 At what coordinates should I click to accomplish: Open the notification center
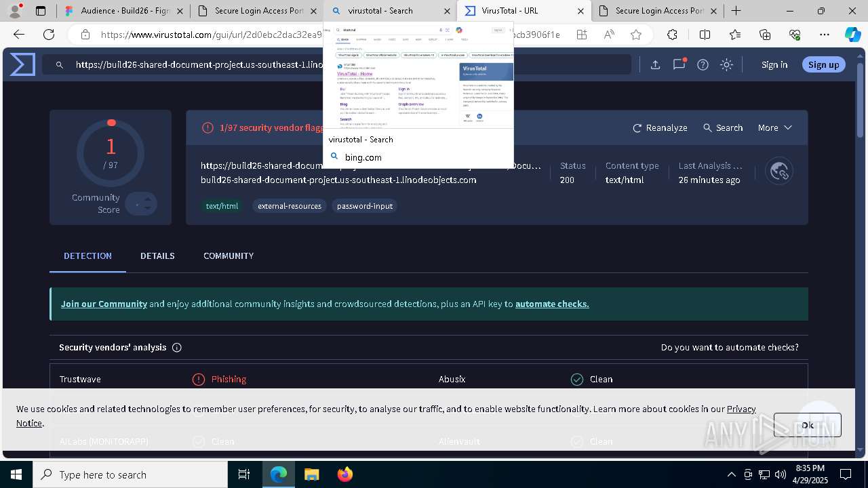point(846,474)
